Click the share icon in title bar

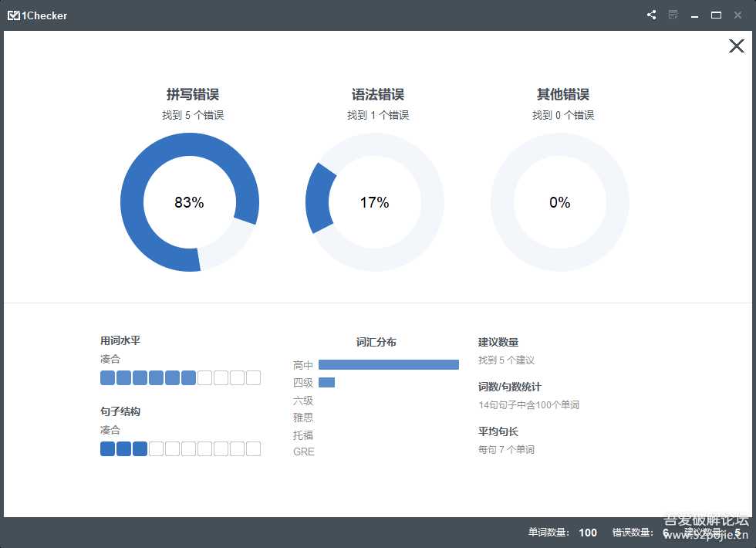pyautogui.click(x=652, y=15)
